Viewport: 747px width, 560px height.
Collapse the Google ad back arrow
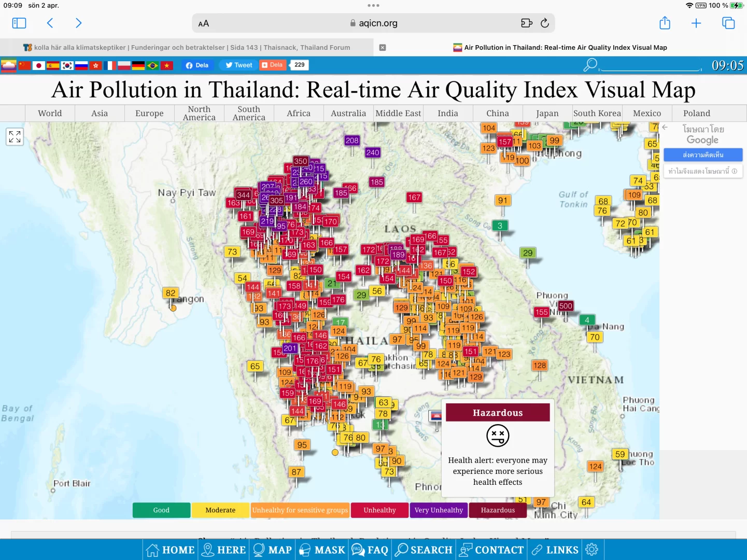(x=665, y=127)
